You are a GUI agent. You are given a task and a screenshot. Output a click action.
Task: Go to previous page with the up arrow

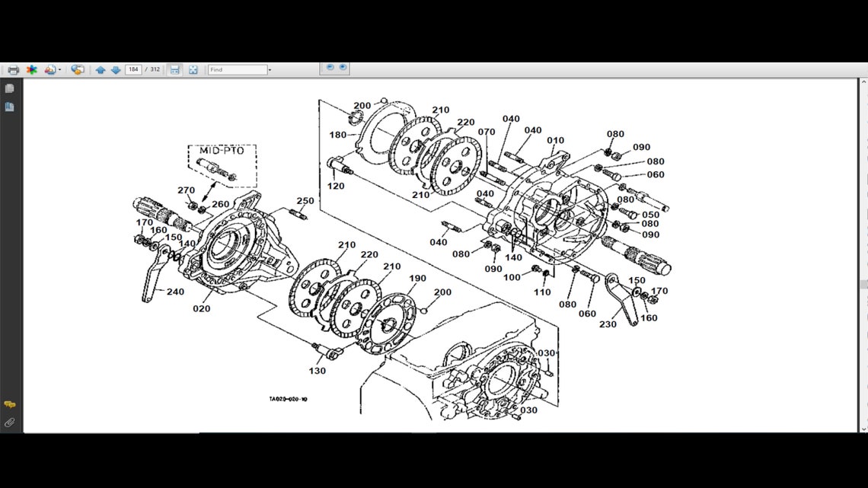click(x=100, y=69)
